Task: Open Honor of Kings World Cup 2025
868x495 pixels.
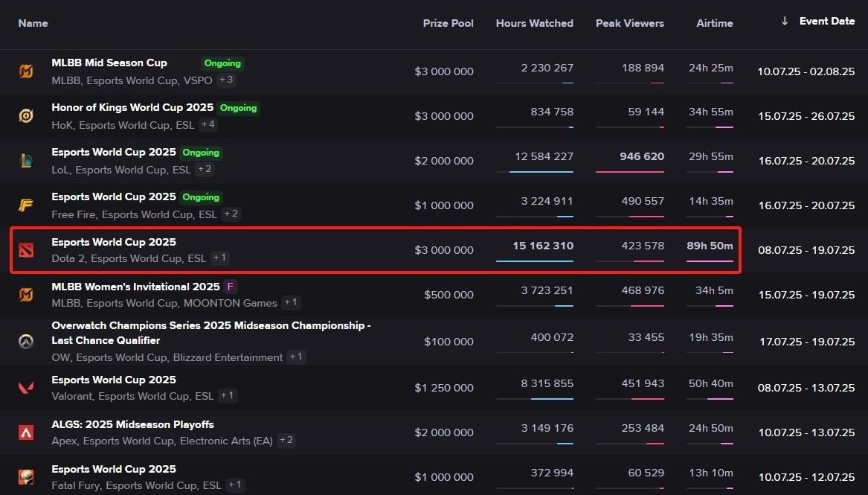Action: point(132,107)
